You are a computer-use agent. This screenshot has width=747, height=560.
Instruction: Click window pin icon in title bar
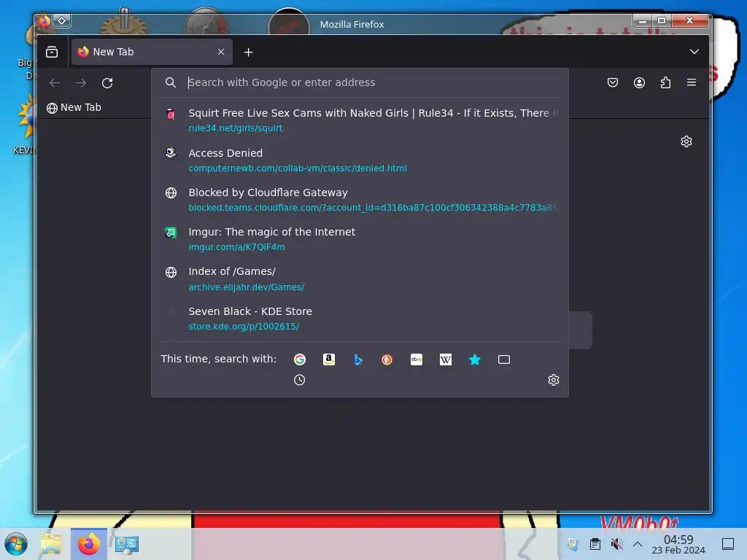click(62, 20)
